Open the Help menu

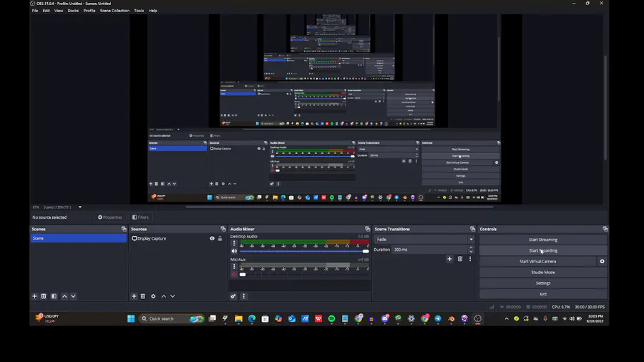tap(153, 11)
